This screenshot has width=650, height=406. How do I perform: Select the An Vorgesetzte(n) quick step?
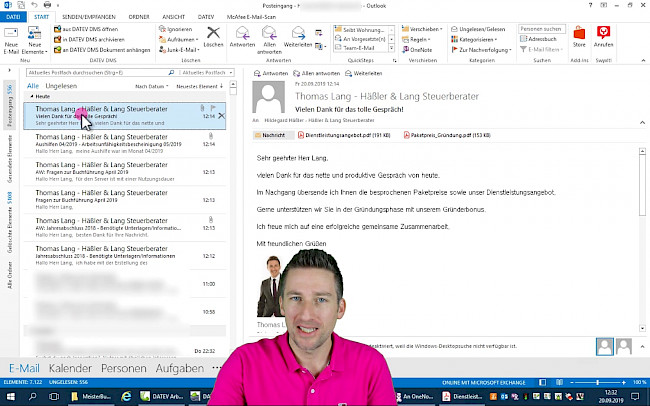pyautogui.click(x=360, y=39)
